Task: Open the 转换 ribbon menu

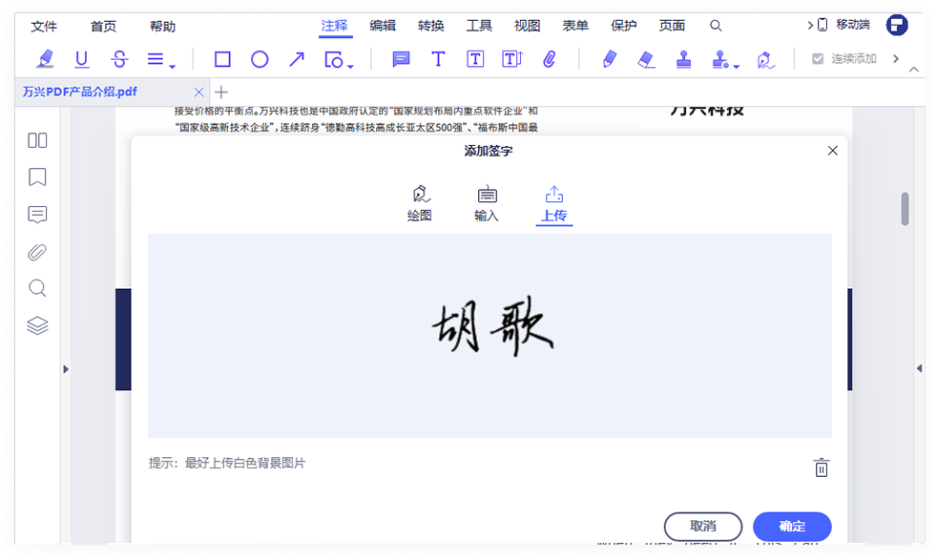Action: (x=429, y=26)
